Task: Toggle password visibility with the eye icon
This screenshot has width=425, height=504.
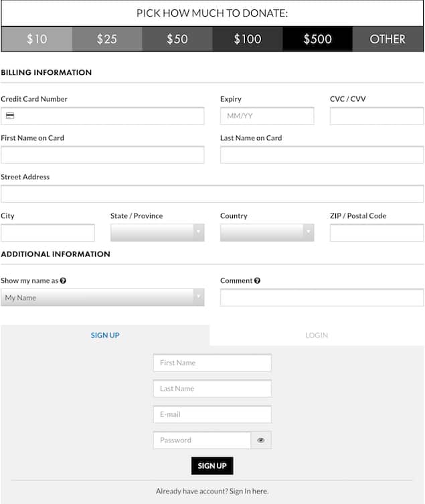Action: click(x=261, y=440)
